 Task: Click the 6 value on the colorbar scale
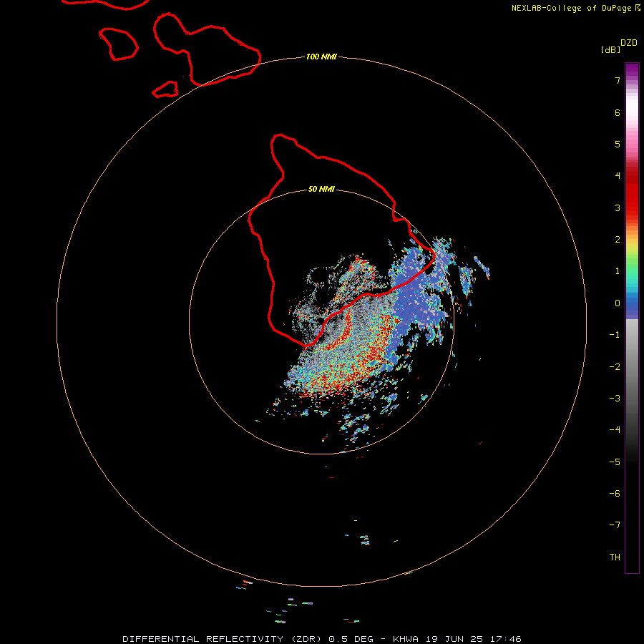click(x=618, y=112)
